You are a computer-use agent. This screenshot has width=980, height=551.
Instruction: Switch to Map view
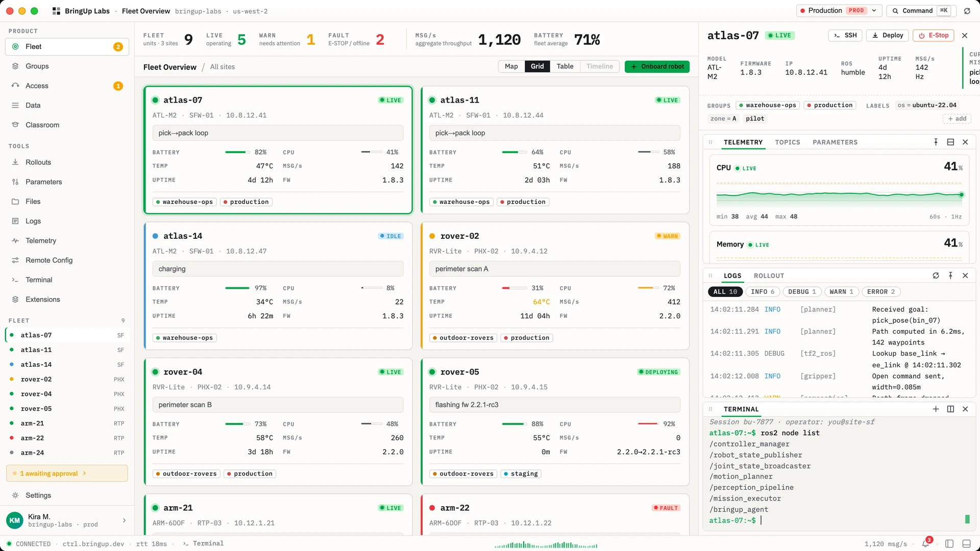coord(511,66)
